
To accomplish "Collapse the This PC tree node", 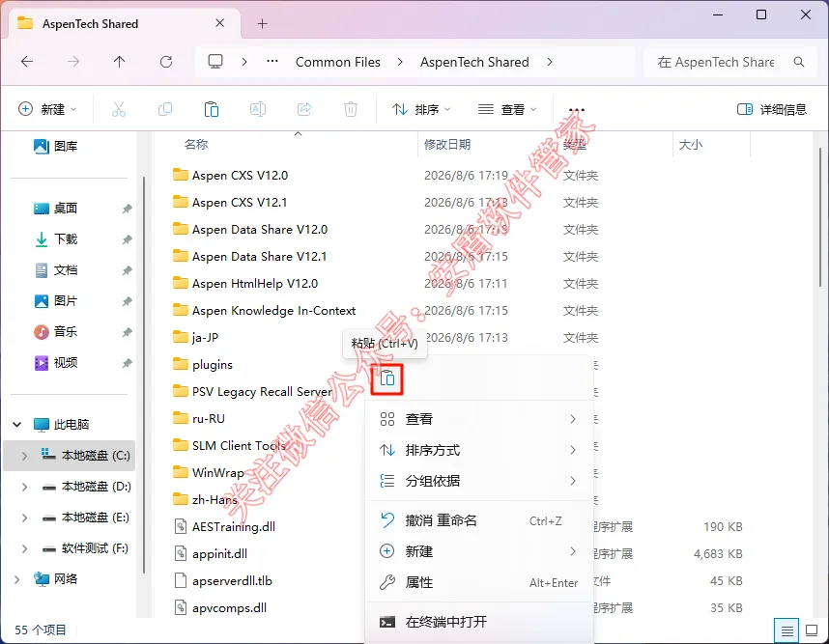I will [17, 424].
